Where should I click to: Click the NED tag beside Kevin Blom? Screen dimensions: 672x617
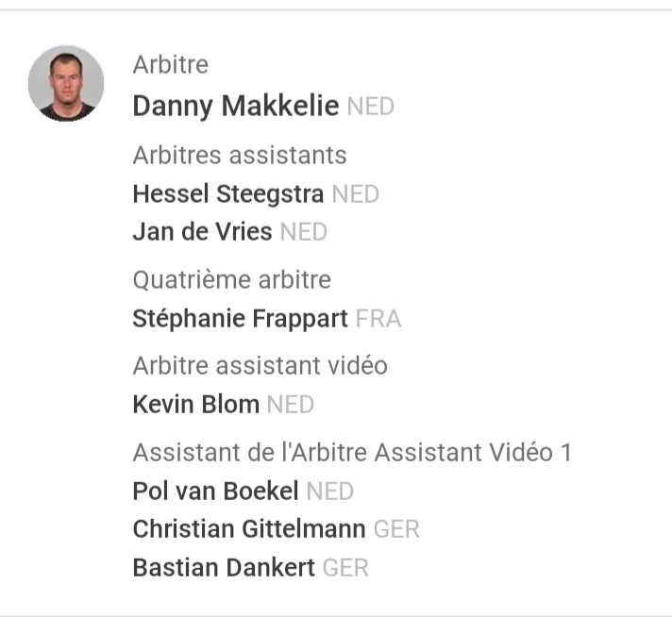click(290, 407)
